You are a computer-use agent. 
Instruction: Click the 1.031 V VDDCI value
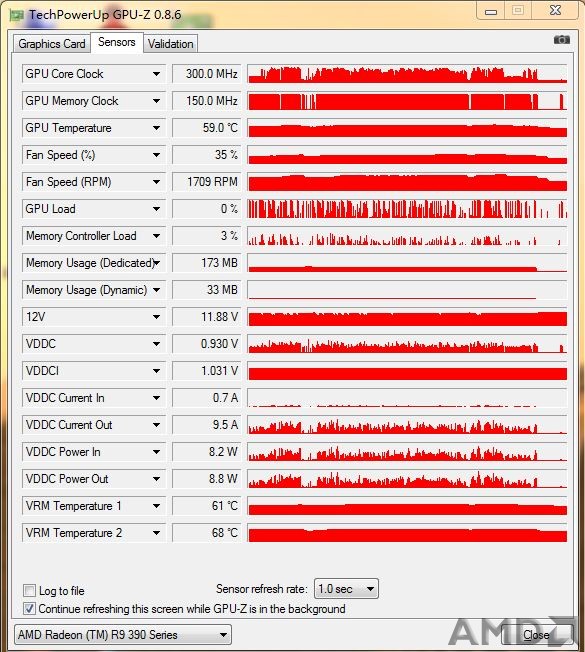point(207,371)
